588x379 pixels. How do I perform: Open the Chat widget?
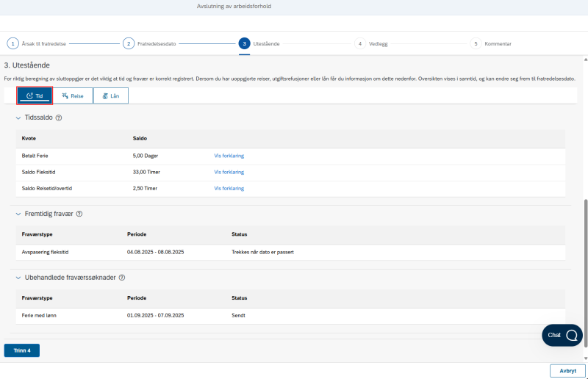562,335
